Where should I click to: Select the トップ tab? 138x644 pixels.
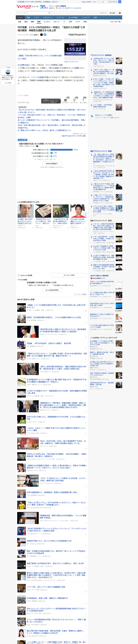20,17
